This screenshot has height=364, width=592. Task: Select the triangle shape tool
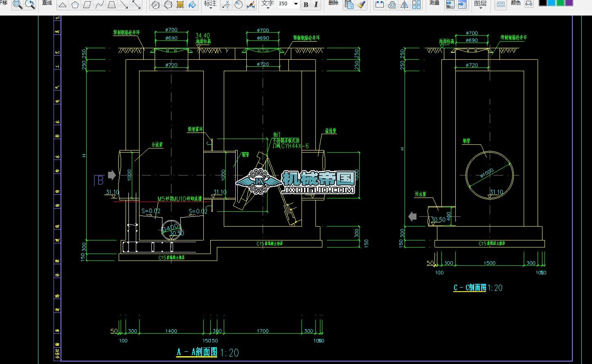click(x=62, y=5)
